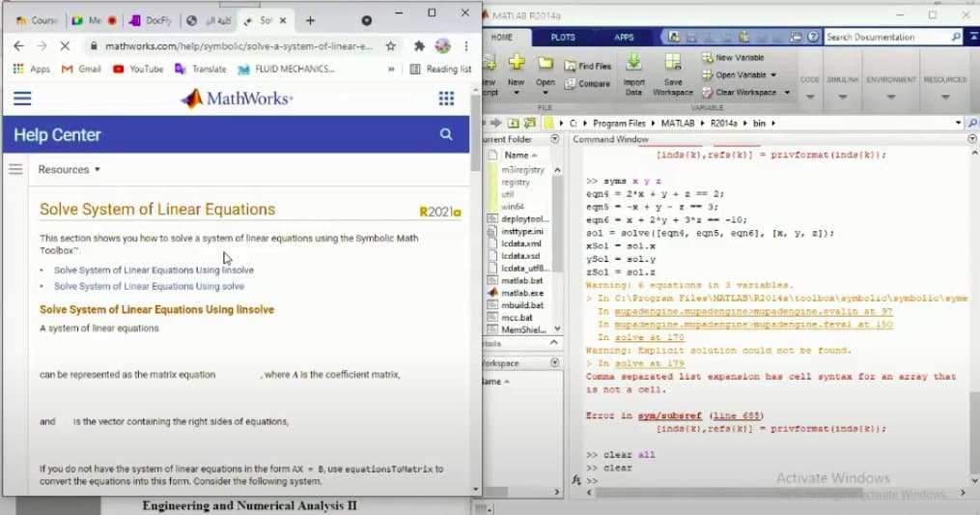Switch to the PLOTS ribbon tab
Image resolution: width=980 pixels, height=515 pixels.
pos(562,37)
